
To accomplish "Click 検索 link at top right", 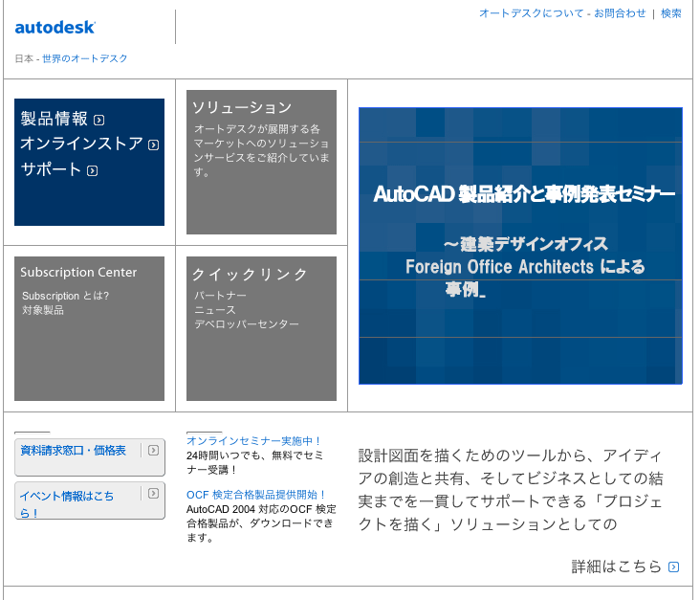I will coord(671,13).
